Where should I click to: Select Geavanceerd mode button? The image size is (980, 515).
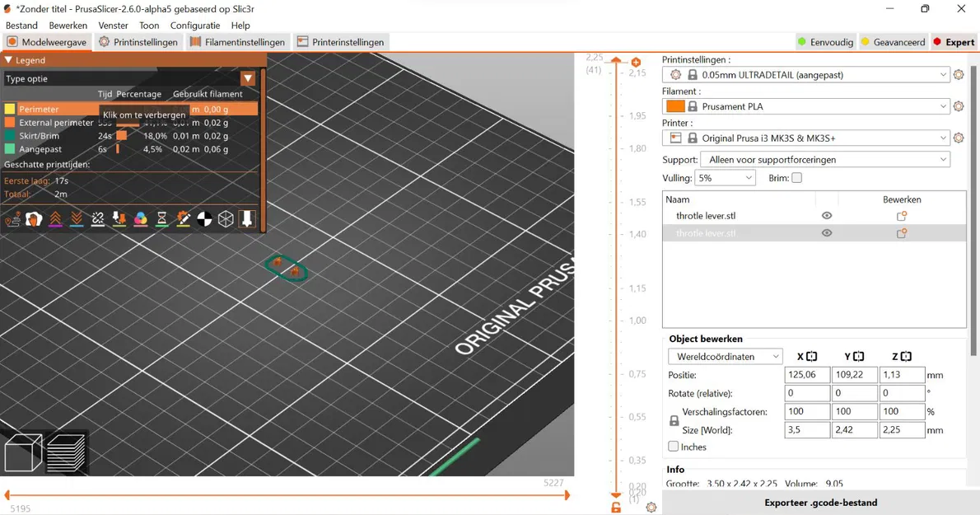pyautogui.click(x=893, y=42)
